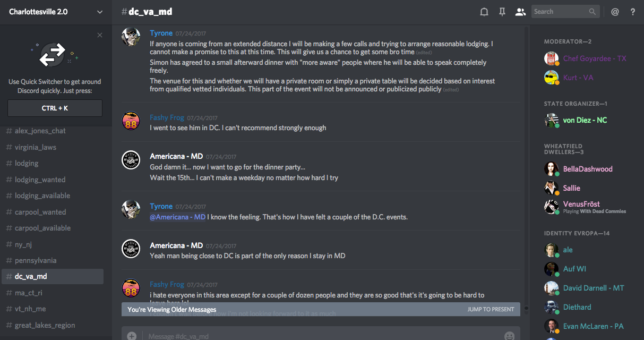Click Tyrone's avatar on the first message
The height and width of the screenshot is (340, 644).
tap(131, 37)
